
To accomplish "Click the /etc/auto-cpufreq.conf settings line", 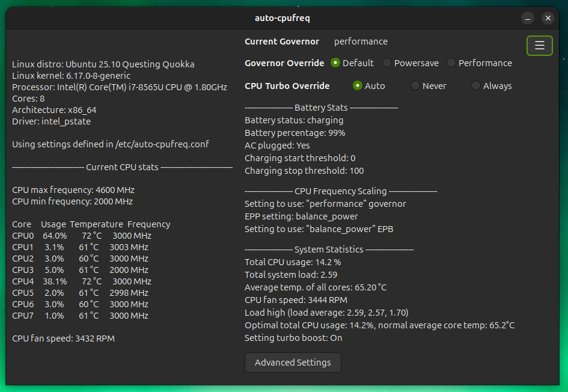I will tap(111, 144).
